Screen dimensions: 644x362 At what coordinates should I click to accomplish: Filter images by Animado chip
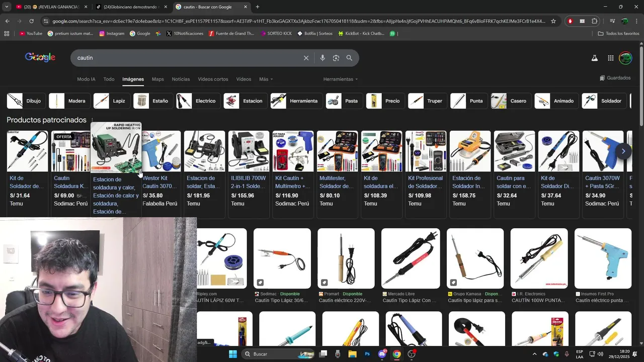pyautogui.click(x=556, y=101)
